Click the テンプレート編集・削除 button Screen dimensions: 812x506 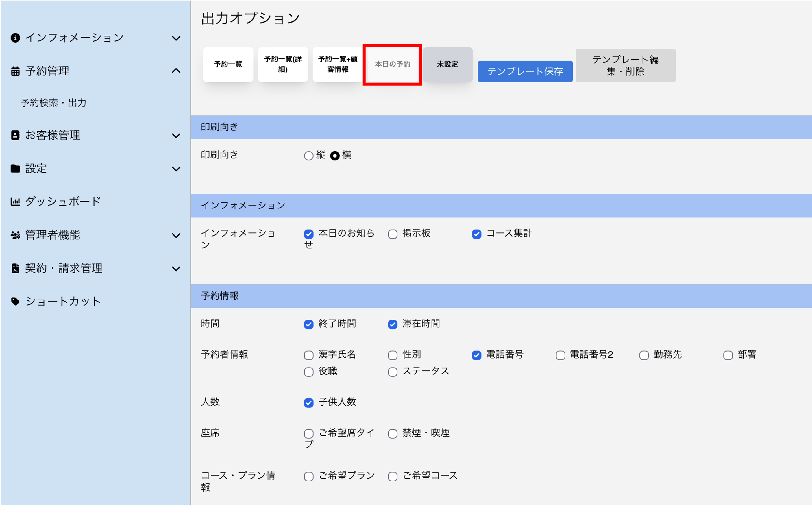[625, 65]
